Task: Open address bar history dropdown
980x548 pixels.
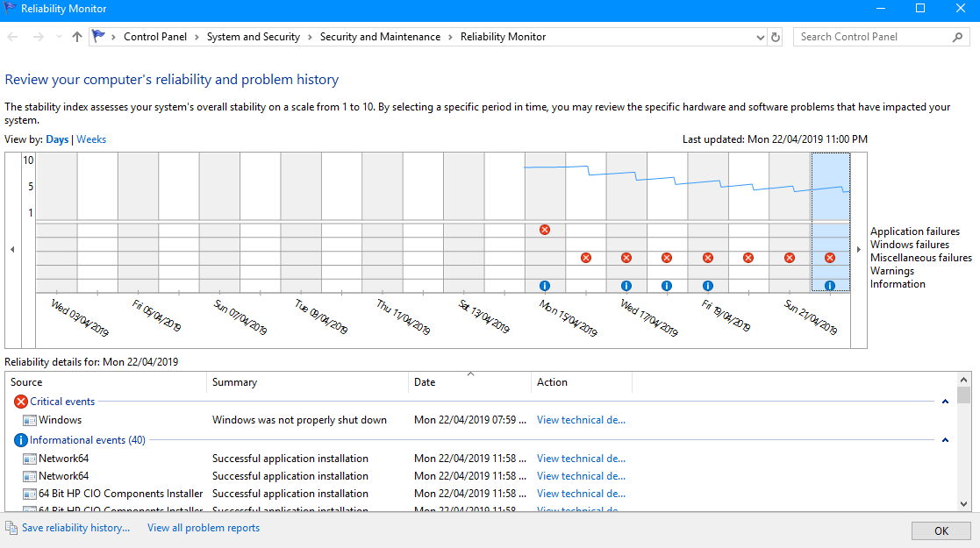Action: pos(760,38)
